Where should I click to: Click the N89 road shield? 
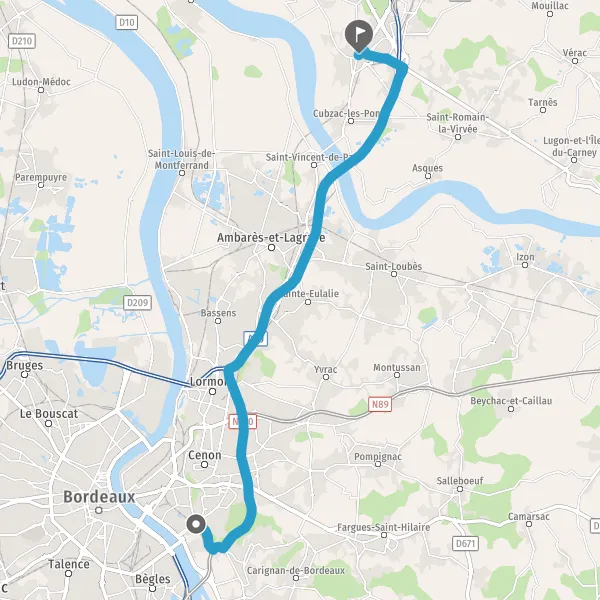pos(380,404)
